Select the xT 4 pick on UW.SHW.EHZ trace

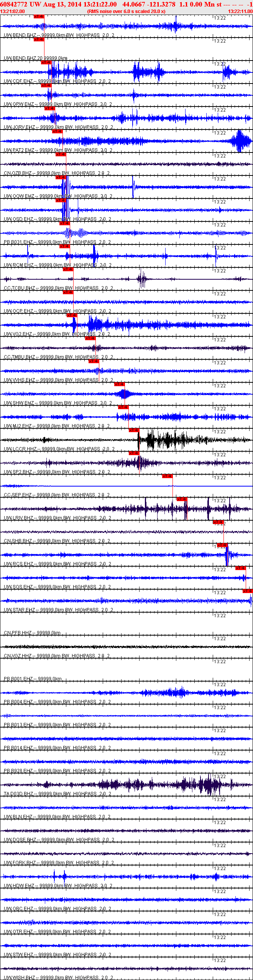coord(120,384)
